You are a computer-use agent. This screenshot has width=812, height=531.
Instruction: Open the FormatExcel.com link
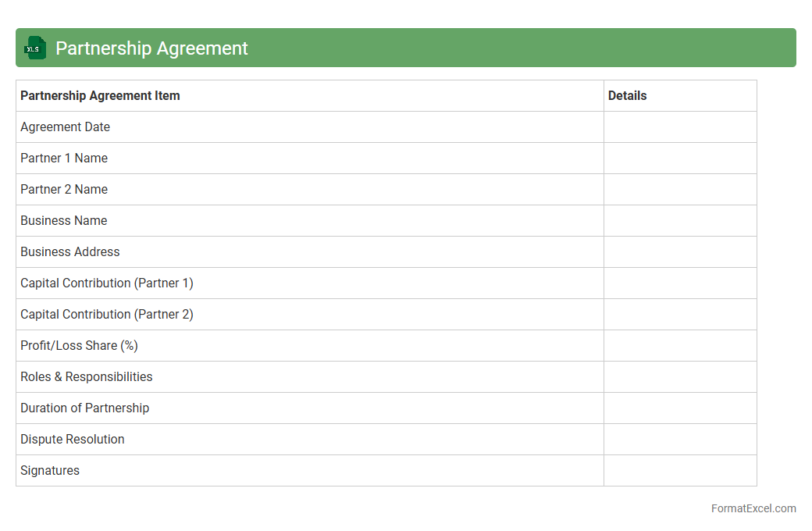point(753,508)
